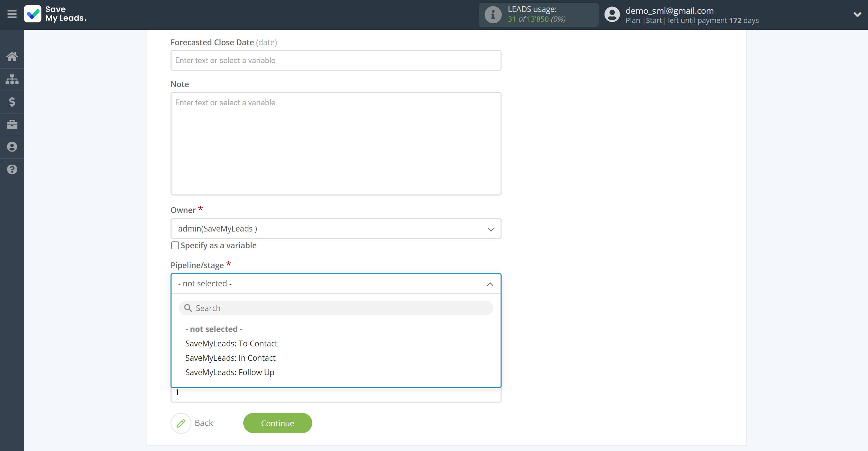Enable Specify as a variable checkbox
Viewport: 868px width, 451px height.
(175, 245)
